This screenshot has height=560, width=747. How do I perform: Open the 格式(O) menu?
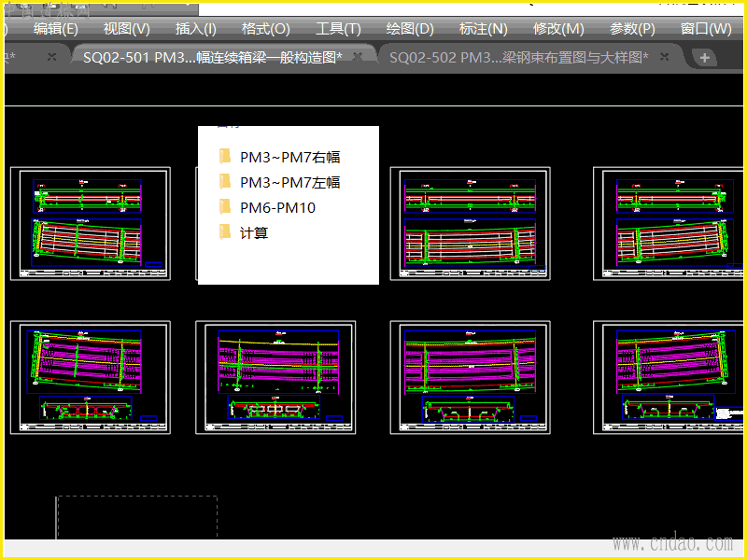pyautogui.click(x=266, y=29)
